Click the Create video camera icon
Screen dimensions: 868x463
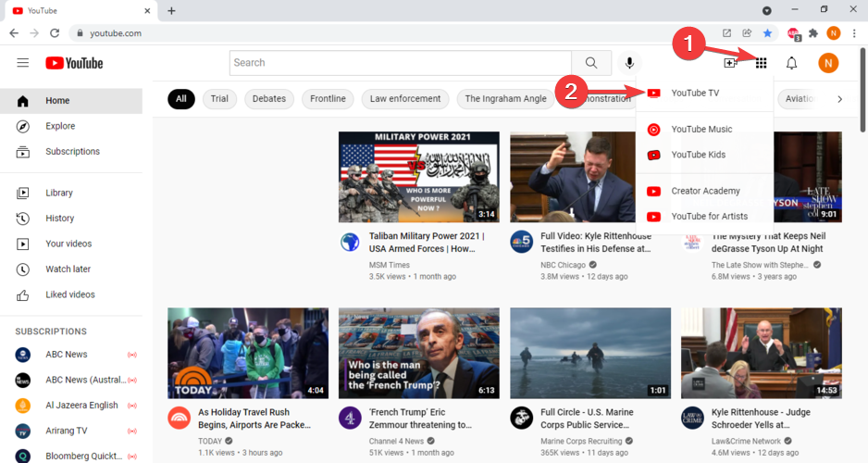click(730, 63)
